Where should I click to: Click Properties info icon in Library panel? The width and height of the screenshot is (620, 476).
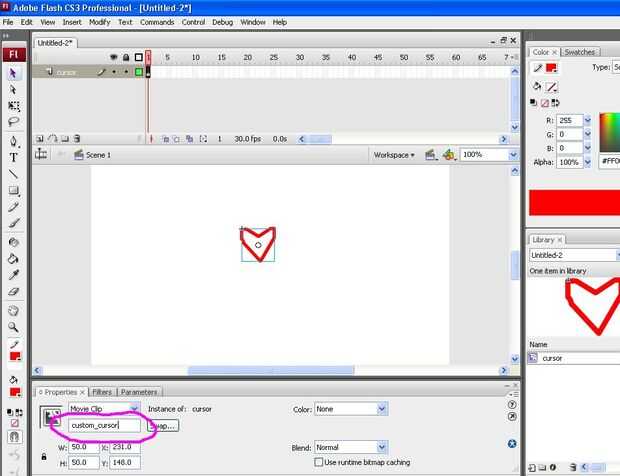(x=553, y=468)
